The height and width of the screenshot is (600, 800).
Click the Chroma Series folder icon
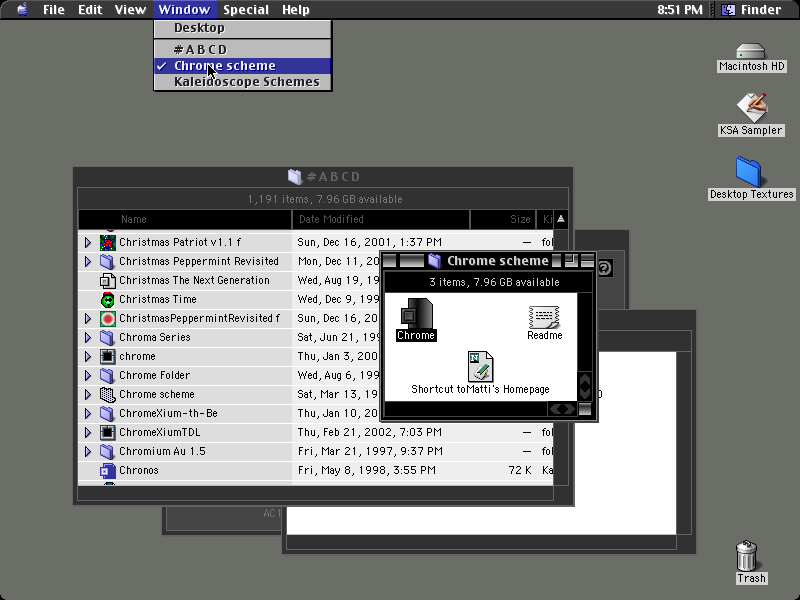pos(107,337)
